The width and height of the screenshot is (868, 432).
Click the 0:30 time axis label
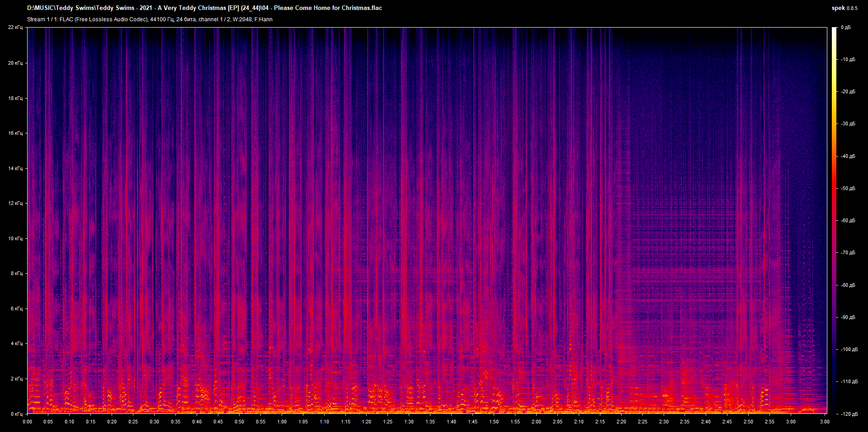[155, 422]
